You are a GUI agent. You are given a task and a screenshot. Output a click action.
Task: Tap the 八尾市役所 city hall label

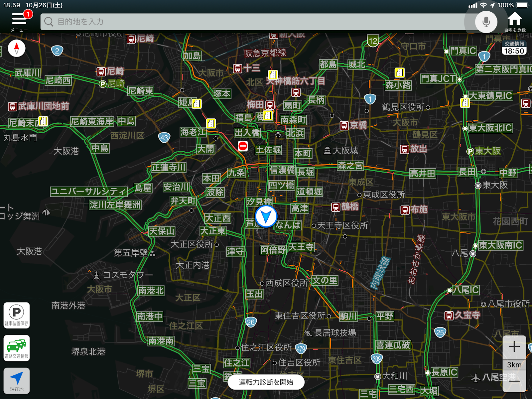[509, 304]
